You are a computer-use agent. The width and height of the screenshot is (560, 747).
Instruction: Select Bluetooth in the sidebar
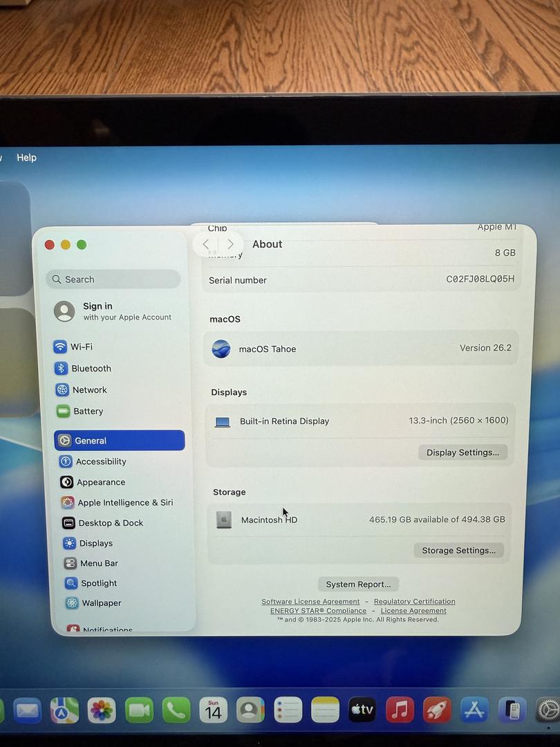(90, 369)
